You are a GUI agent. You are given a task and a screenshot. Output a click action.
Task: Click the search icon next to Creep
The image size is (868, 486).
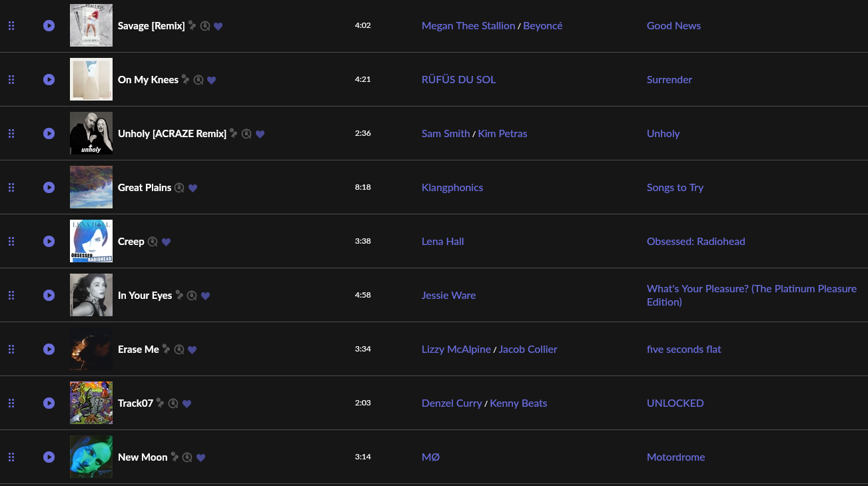(153, 242)
